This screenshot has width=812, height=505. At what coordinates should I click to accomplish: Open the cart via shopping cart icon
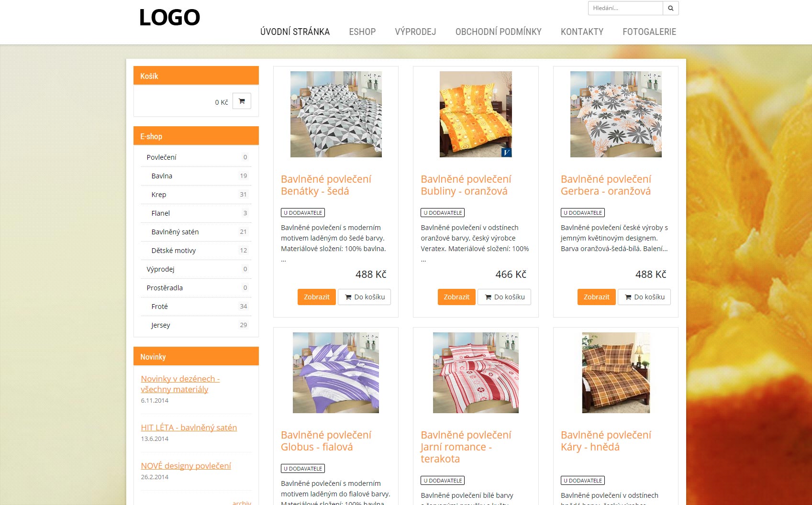pyautogui.click(x=242, y=101)
